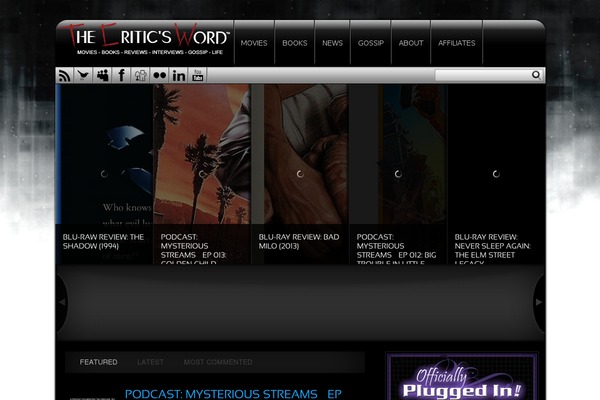This screenshot has width=600, height=400.
Task: Open the Bad Milo (2013) review slide
Action: tap(300, 174)
